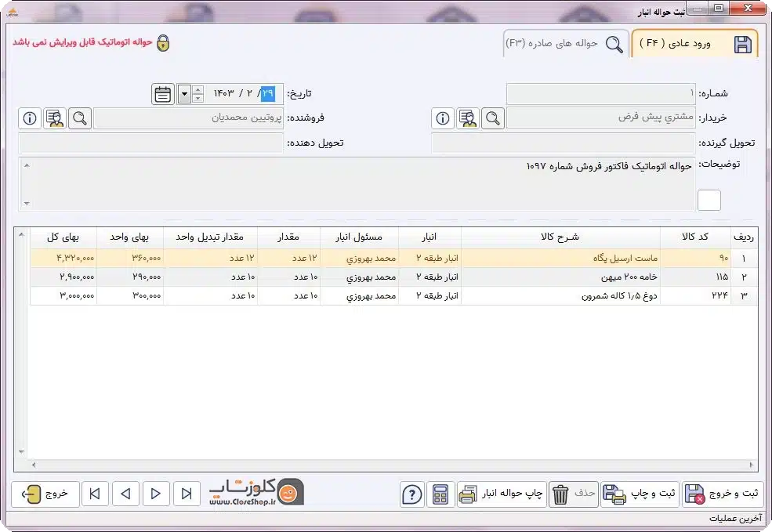Click the مسئول انبار column header
Screen dimensions: 772x532
[360, 237]
